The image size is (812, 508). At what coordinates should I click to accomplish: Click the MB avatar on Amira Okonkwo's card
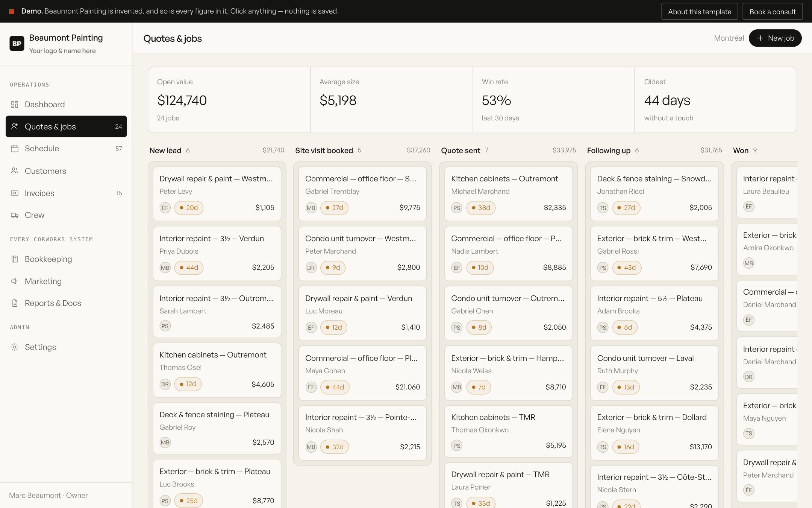(748, 263)
